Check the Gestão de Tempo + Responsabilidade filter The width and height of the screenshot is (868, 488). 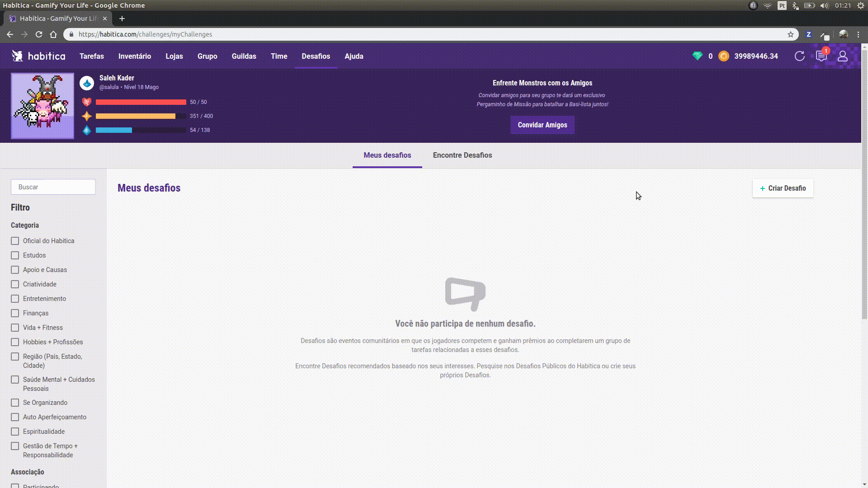[15, 446]
